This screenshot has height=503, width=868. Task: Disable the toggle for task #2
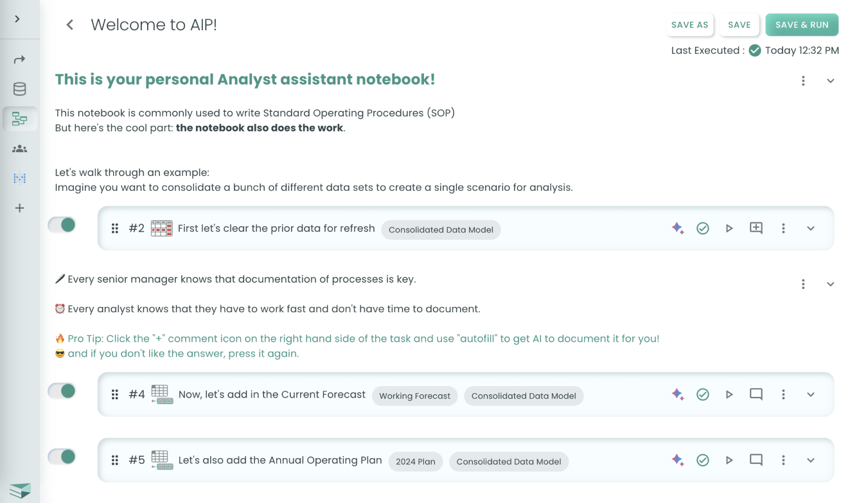coord(61,225)
